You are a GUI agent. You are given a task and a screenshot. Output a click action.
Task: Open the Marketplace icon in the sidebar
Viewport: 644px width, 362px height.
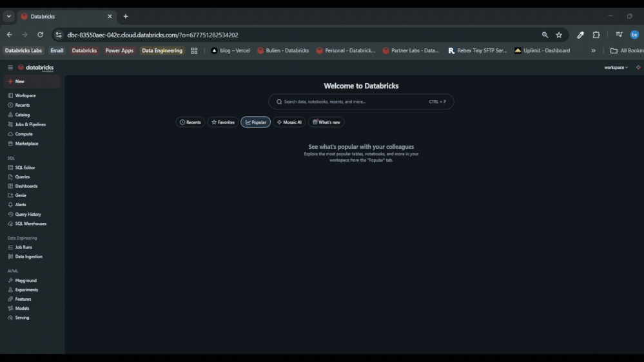[10, 144]
